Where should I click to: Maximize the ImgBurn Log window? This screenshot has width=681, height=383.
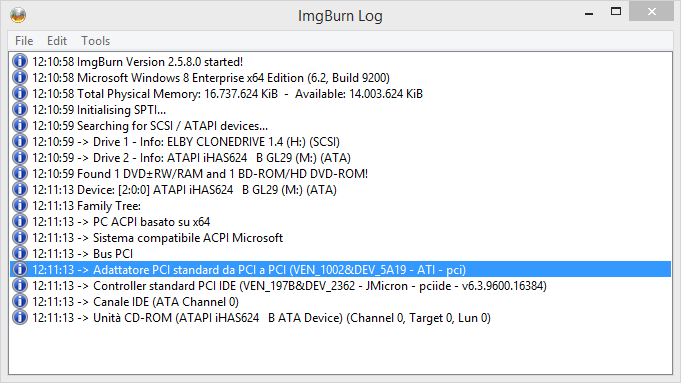click(x=615, y=12)
